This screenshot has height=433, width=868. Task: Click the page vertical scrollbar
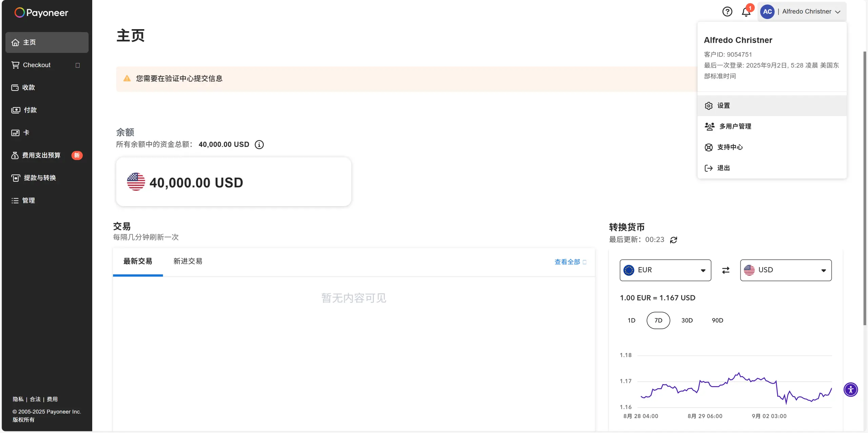click(865, 188)
